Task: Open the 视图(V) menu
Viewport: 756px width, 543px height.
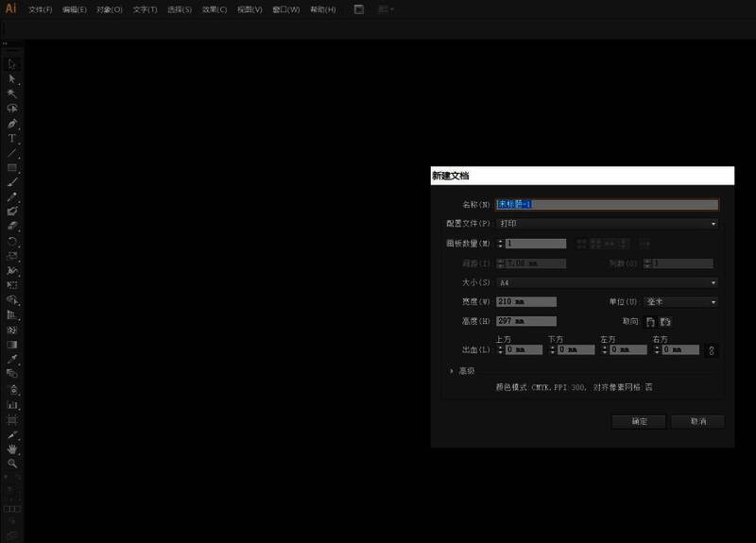Action: pos(249,9)
